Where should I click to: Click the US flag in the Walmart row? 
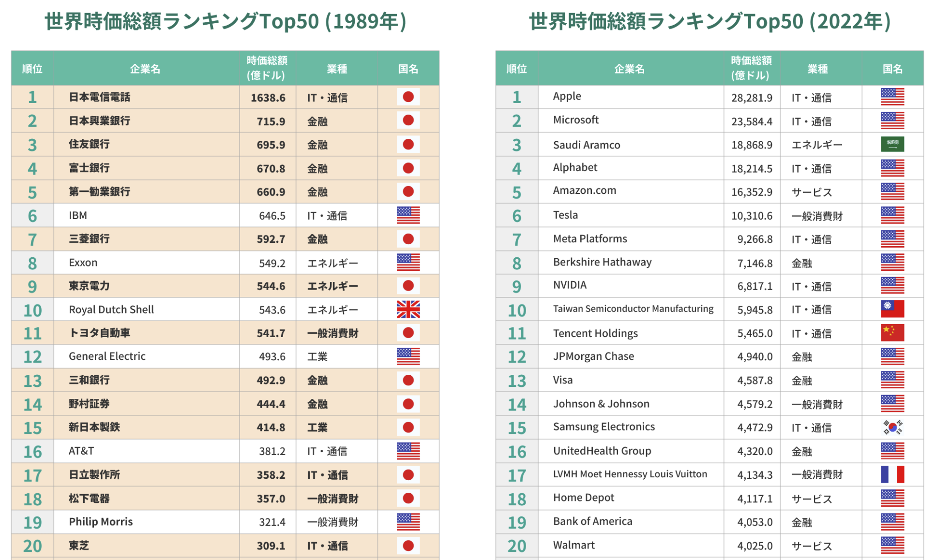tap(892, 545)
